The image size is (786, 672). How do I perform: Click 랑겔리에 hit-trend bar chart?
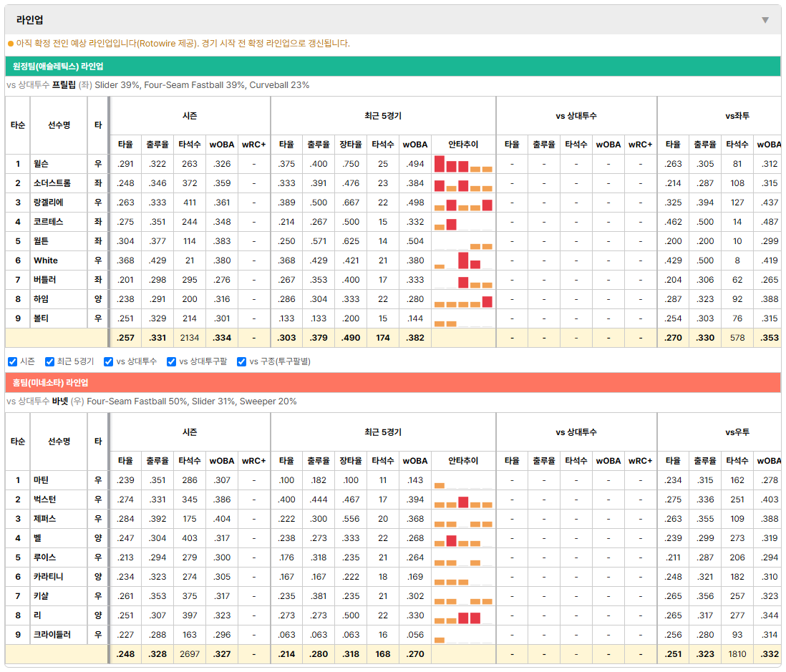pos(463,203)
